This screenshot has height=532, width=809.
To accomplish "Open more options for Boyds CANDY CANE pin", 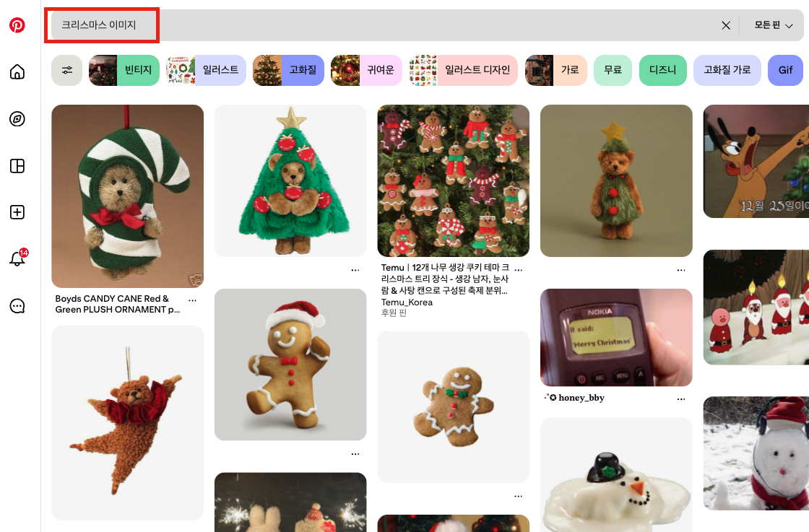I will pos(192,300).
